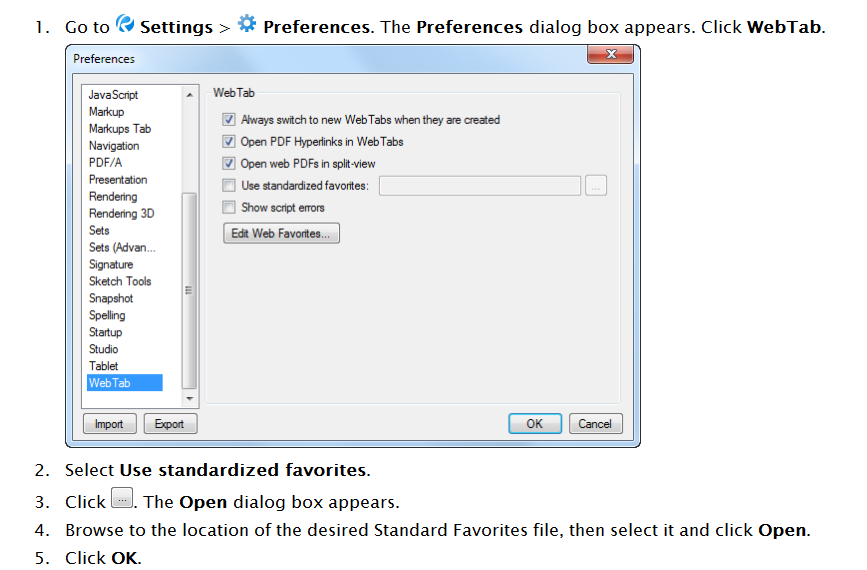Check the Show script errors box

tap(229, 207)
